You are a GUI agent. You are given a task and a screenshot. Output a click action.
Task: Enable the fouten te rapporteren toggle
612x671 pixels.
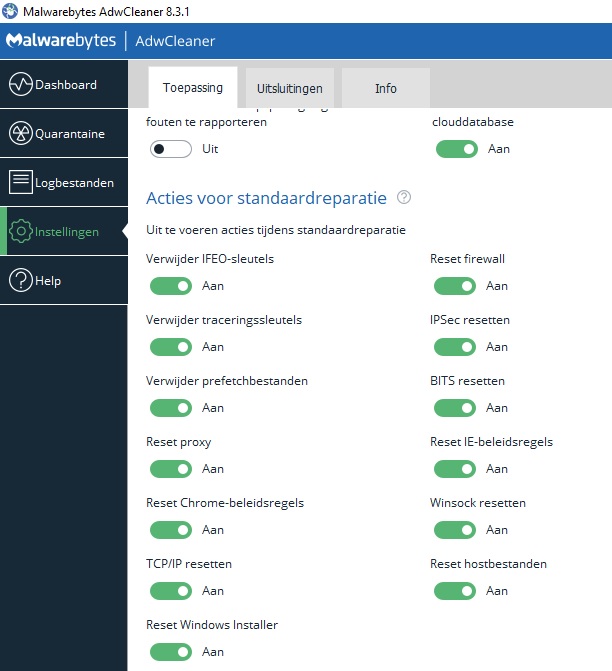coord(170,149)
